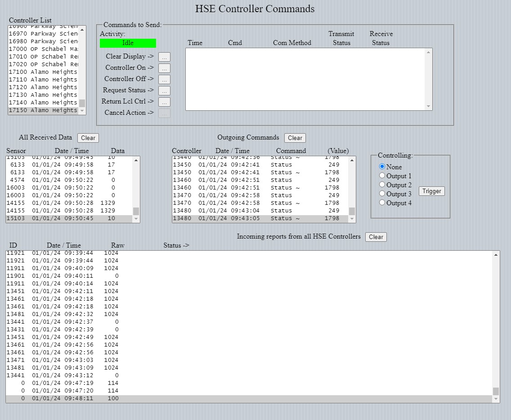This screenshot has width=511, height=420.
Task: Select 17000 OP Schabel controller entry
Action: (x=43, y=49)
